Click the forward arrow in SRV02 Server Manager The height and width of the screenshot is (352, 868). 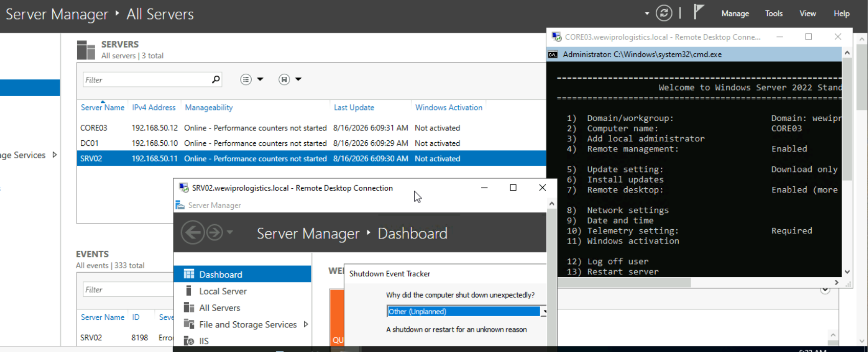214,233
